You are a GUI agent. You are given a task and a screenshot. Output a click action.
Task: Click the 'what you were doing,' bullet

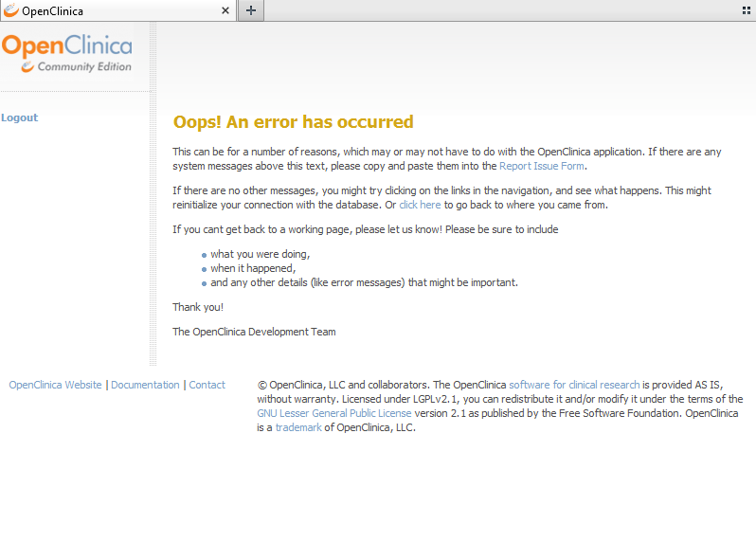click(x=261, y=254)
